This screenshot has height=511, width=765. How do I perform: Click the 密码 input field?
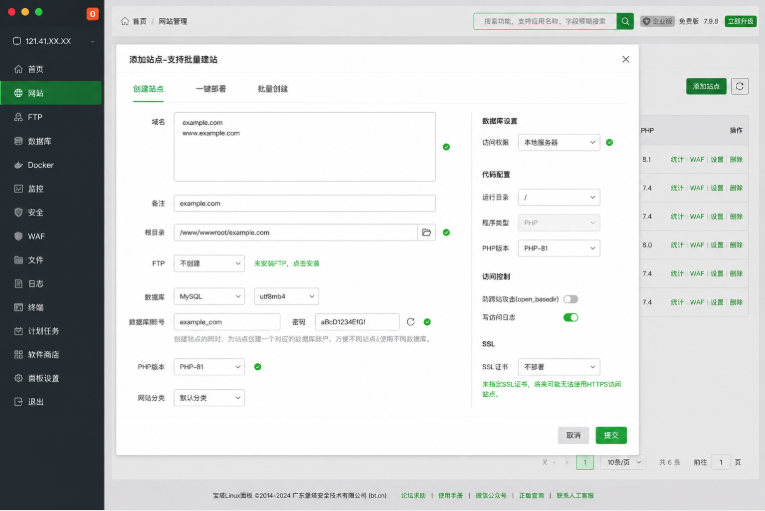tap(357, 322)
